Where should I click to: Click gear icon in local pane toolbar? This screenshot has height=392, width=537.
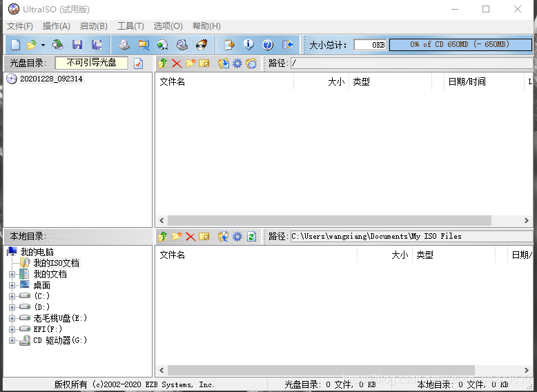coord(237,237)
